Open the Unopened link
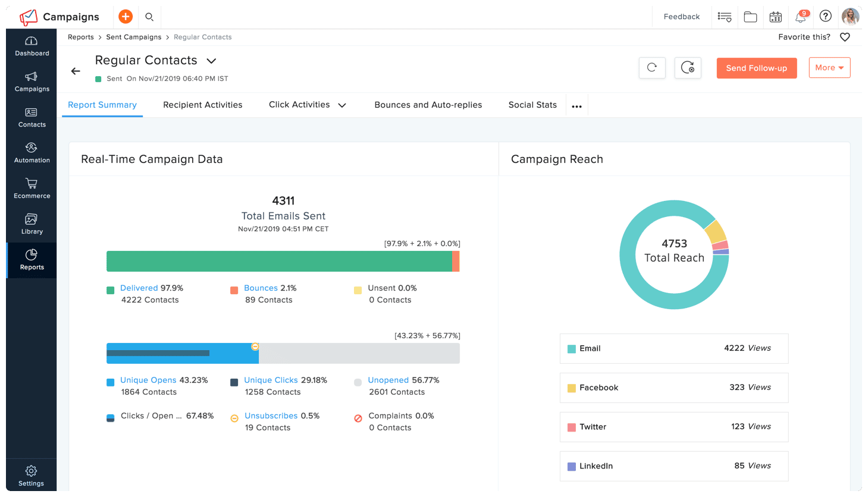The width and height of the screenshot is (868, 497). (x=388, y=380)
